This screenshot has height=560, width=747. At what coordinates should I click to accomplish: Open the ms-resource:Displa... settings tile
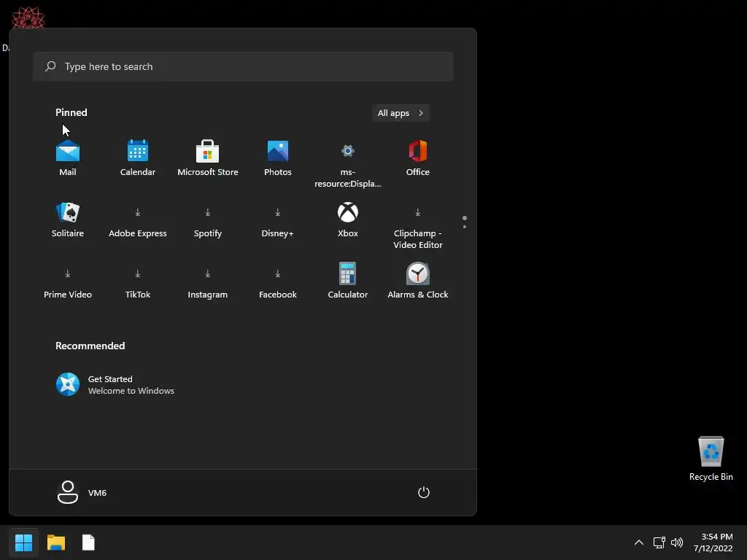[348, 163]
